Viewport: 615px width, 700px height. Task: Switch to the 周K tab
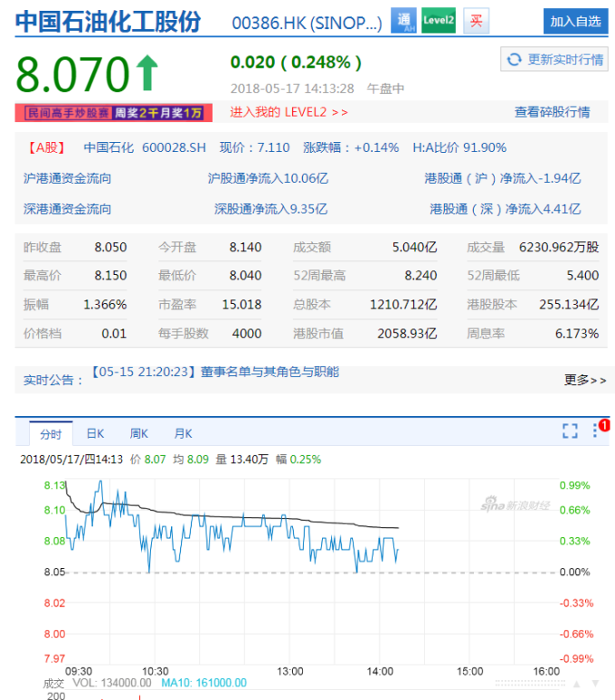[138, 433]
